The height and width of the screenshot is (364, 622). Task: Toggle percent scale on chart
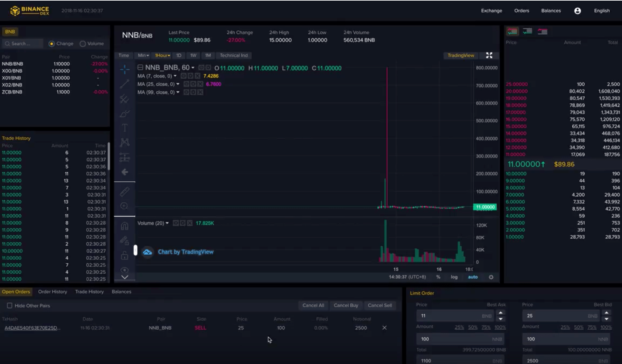click(x=438, y=277)
